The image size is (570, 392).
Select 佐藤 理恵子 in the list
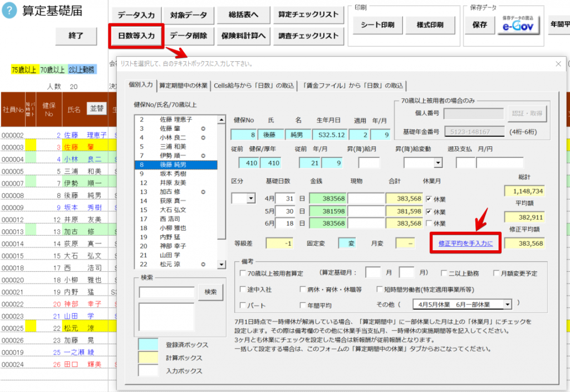coord(176,120)
